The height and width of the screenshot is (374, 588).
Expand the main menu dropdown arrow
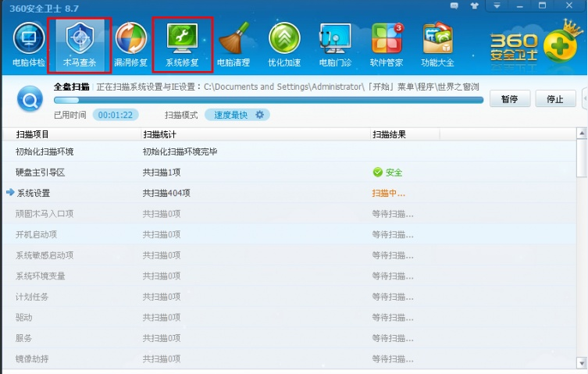[x=497, y=6]
